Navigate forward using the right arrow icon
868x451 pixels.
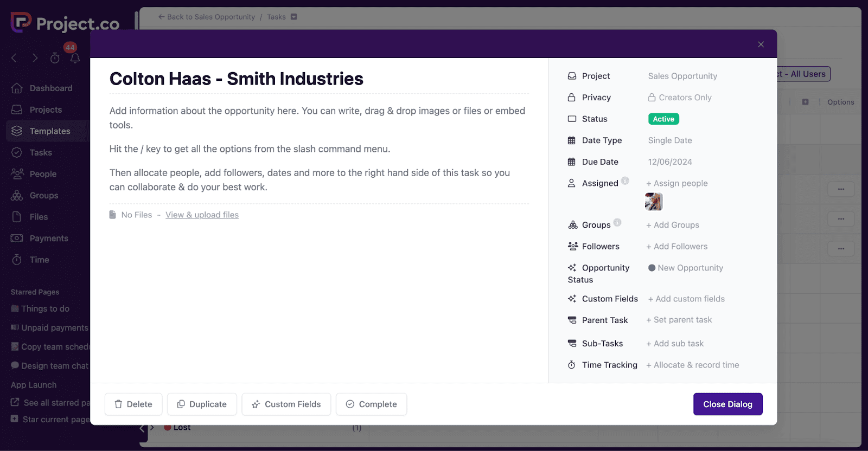pos(35,58)
